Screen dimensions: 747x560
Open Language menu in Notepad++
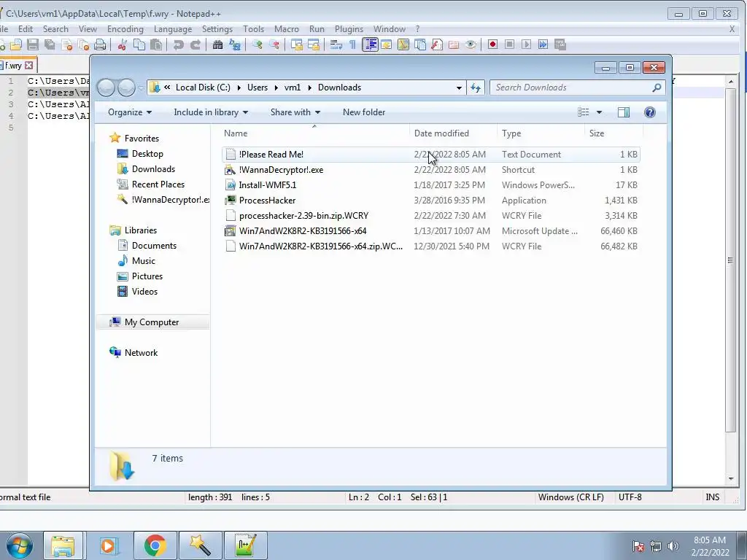173,29
